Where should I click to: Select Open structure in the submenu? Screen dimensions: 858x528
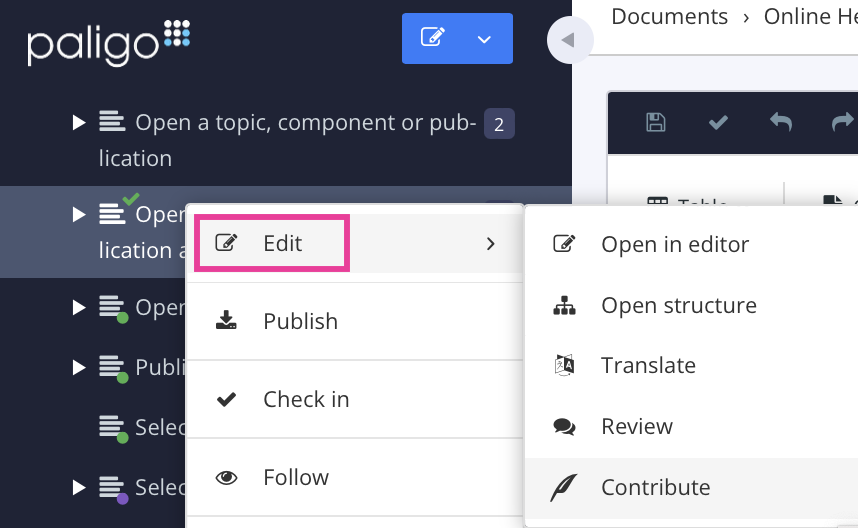point(691,305)
